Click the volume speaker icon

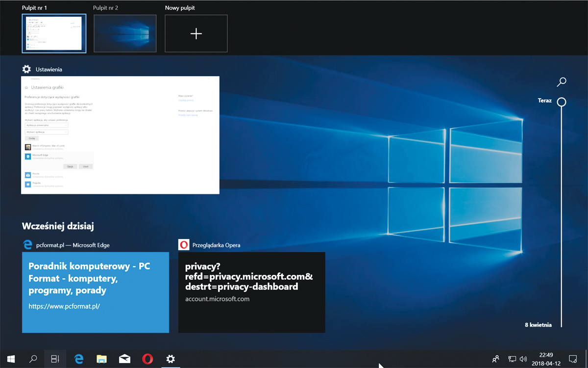tap(523, 359)
